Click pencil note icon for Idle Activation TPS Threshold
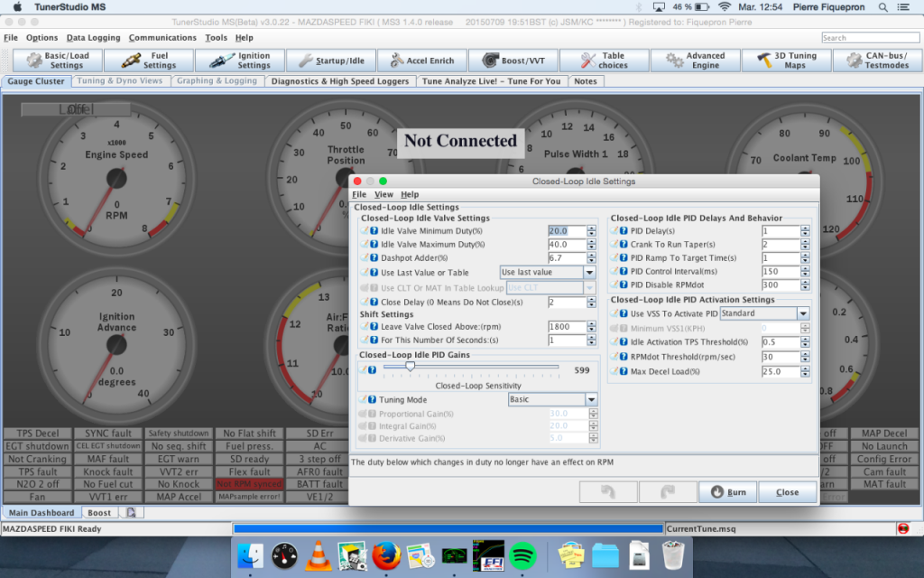 tap(614, 342)
